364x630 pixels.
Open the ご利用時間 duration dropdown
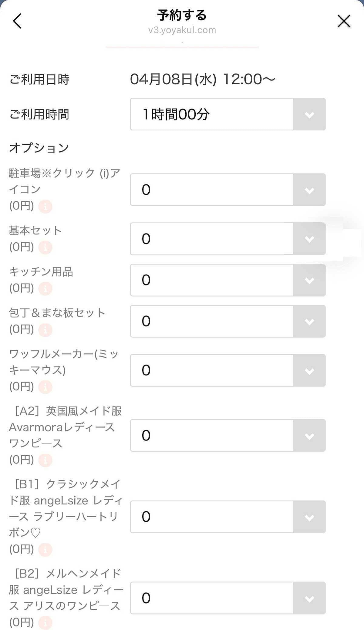[227, 114]
